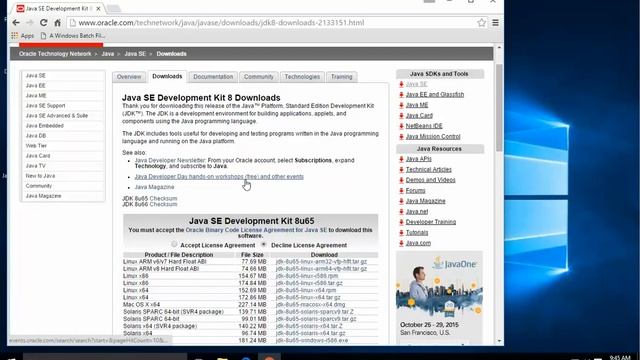Open Java EE in left sidebar
The image size is (640, 360).
(36, 86)
